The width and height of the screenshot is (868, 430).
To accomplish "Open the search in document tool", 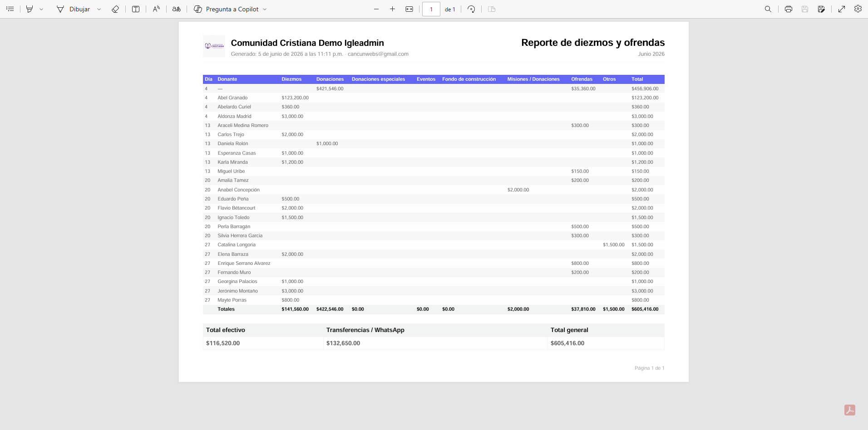I will click(768, 9).
